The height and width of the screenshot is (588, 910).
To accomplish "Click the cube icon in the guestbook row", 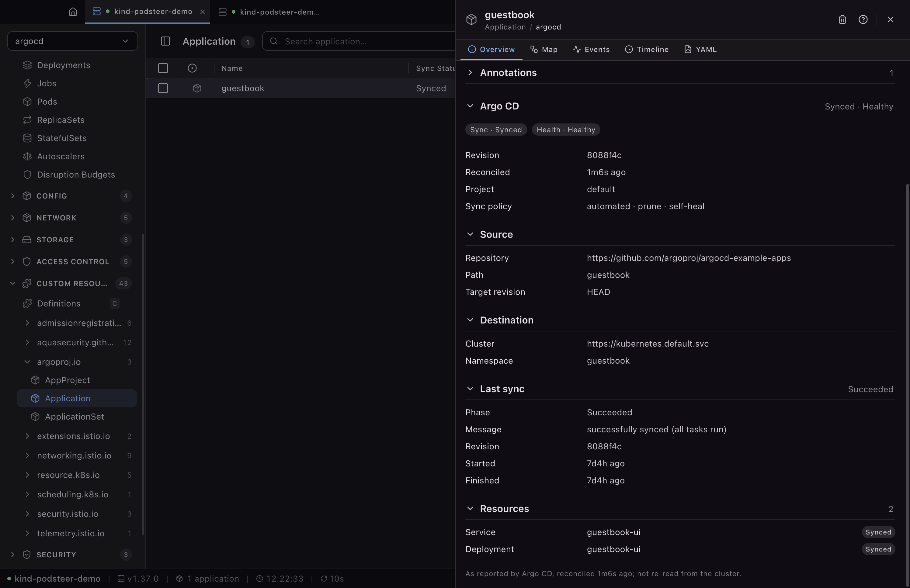I will pos(197,88).
